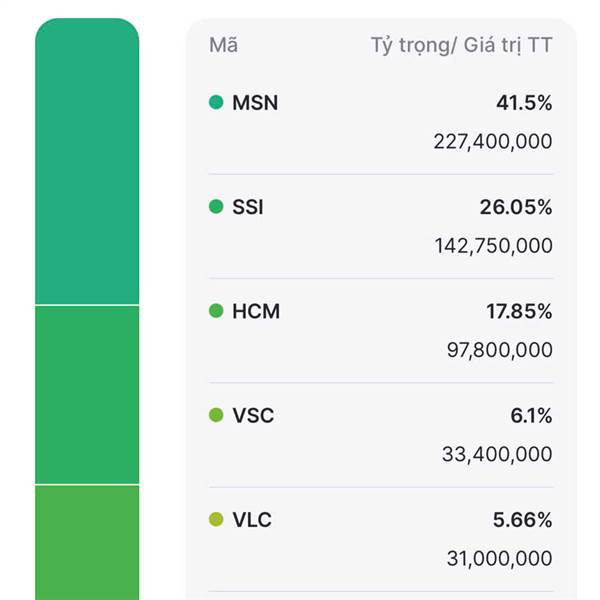Click the HCM color dot indicator
Image resolution: width=600 pixels, height=600 pixels.
pos(216,311)
